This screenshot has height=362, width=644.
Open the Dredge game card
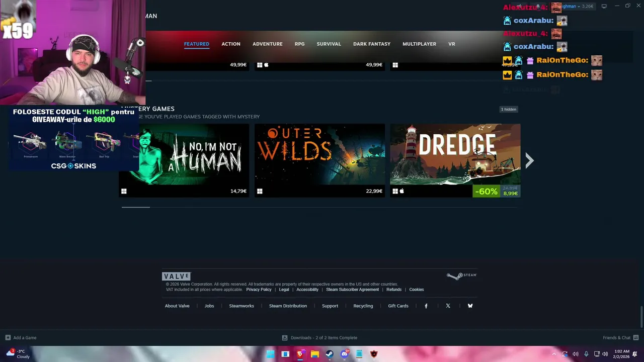click(455, 160)
